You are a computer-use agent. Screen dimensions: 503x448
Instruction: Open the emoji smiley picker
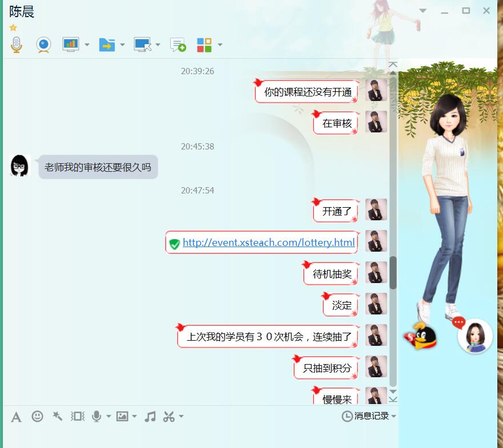(37, 417)
